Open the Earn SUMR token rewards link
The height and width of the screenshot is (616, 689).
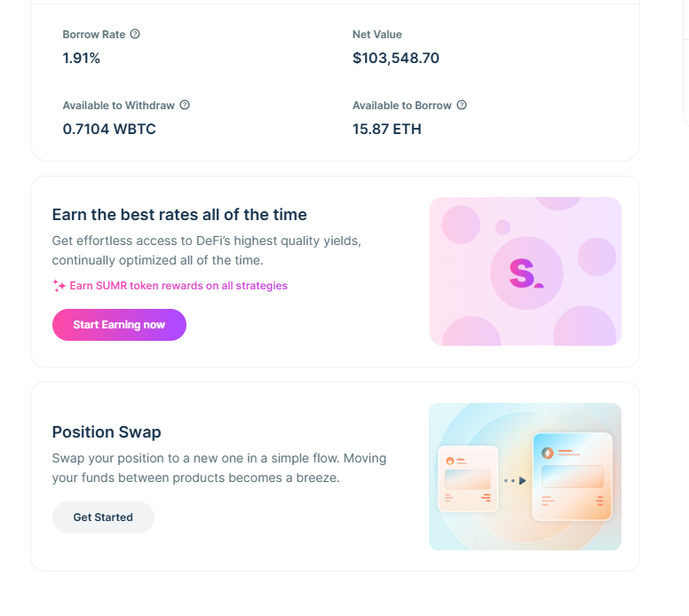coord(178,286)
